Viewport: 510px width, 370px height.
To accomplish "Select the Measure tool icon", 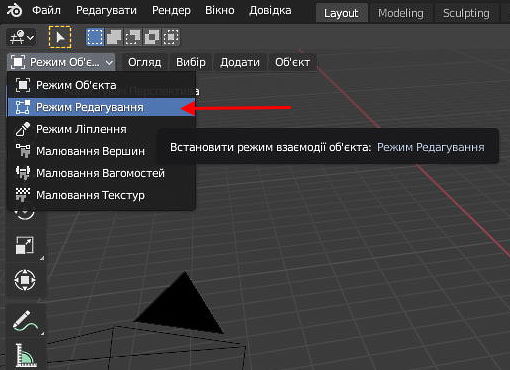I will [x=26, y=355].
